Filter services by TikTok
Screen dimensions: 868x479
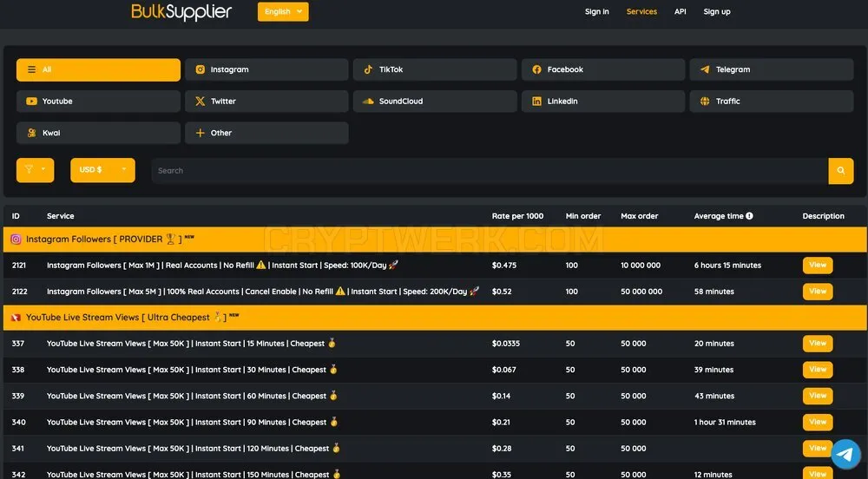tap(435, 69)
